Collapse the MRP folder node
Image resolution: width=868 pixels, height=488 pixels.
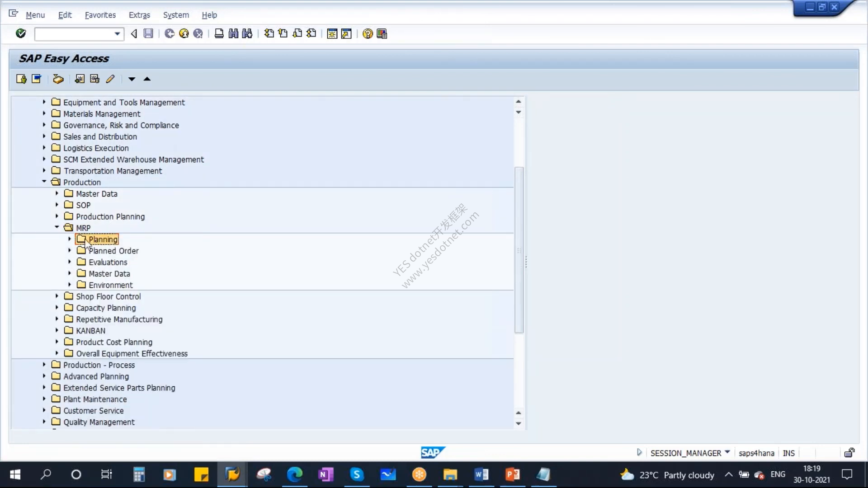pyautogui.click(x=57, y=227)
